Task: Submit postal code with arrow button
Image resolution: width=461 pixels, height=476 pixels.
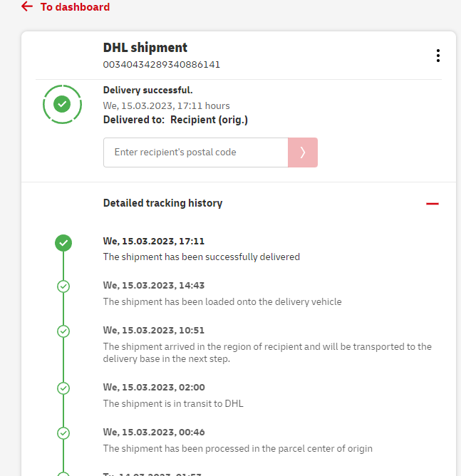Action: click(x=303, y=152)
